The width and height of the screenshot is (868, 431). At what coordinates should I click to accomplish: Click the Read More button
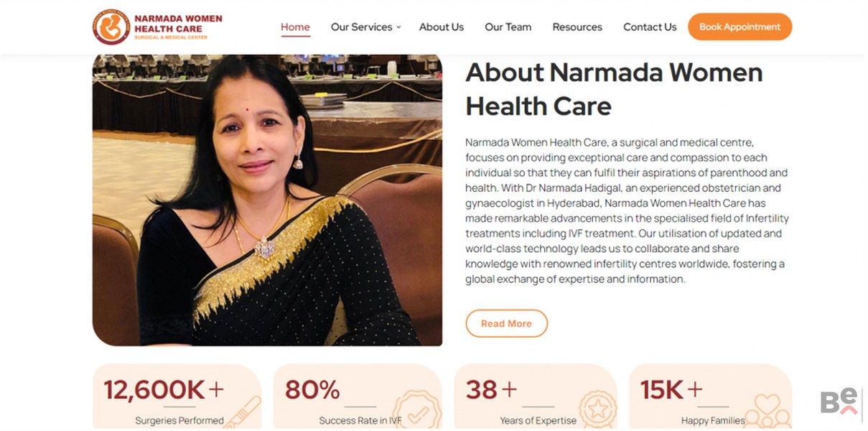tap(506, 323)
